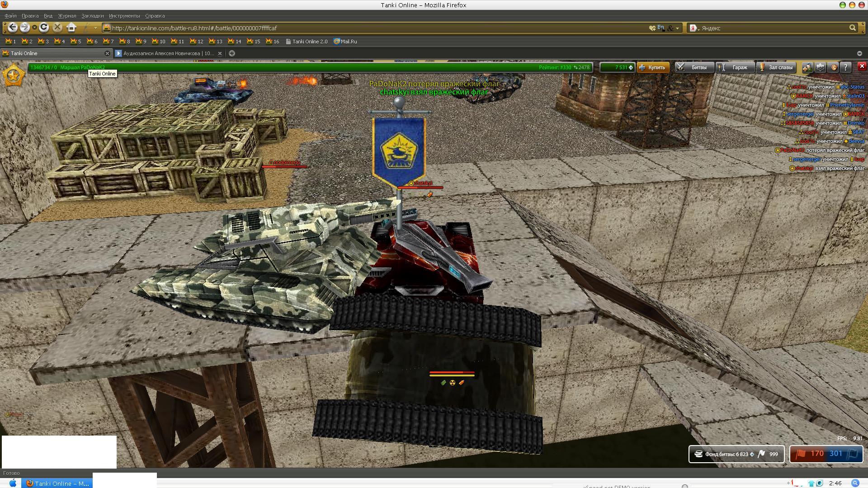Screen dimensions: 868x488
Task: Open the home page via house icon
Action: [x=71, y=28]
